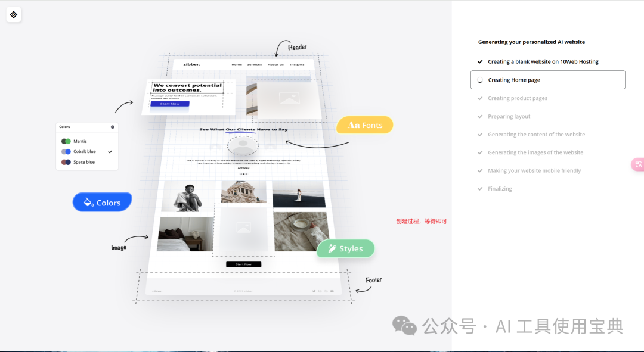
Task: Select the Mantis color scheme
Action: point(75,141)
